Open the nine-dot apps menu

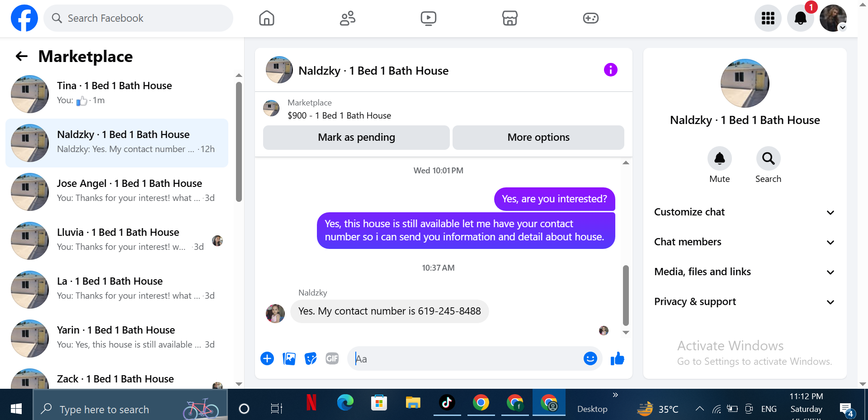pos(768,18)
